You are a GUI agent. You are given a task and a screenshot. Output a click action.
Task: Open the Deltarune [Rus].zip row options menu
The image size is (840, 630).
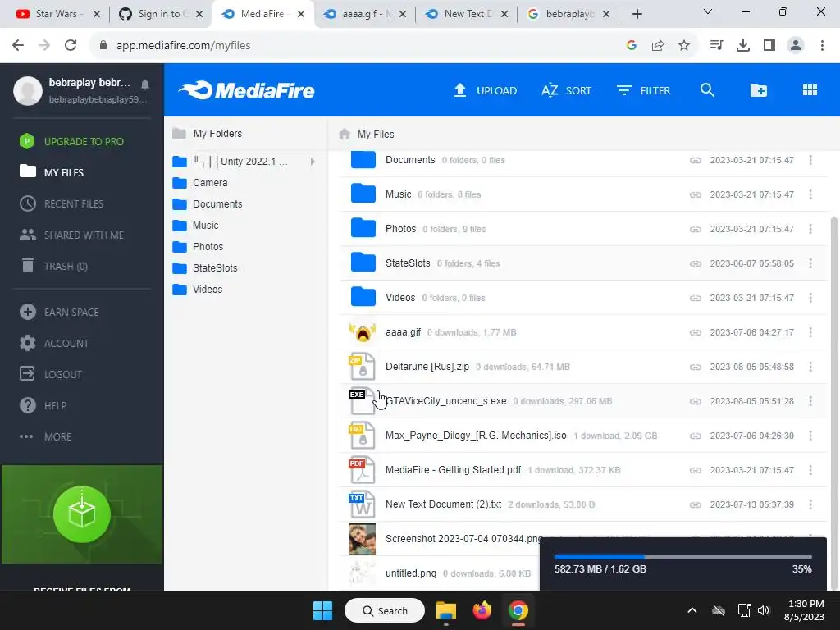(x=810, y=367)
